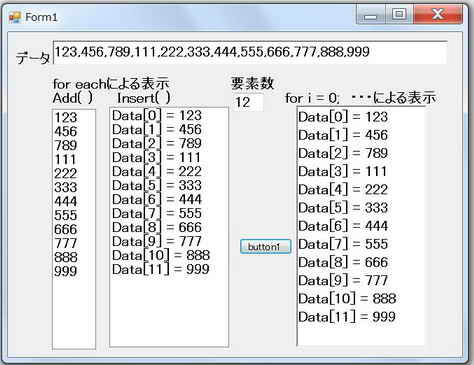Click the データ comma-separated input field
Image resolution: width=474 pixels, height=365 pixels.
(x=250, y=52)
